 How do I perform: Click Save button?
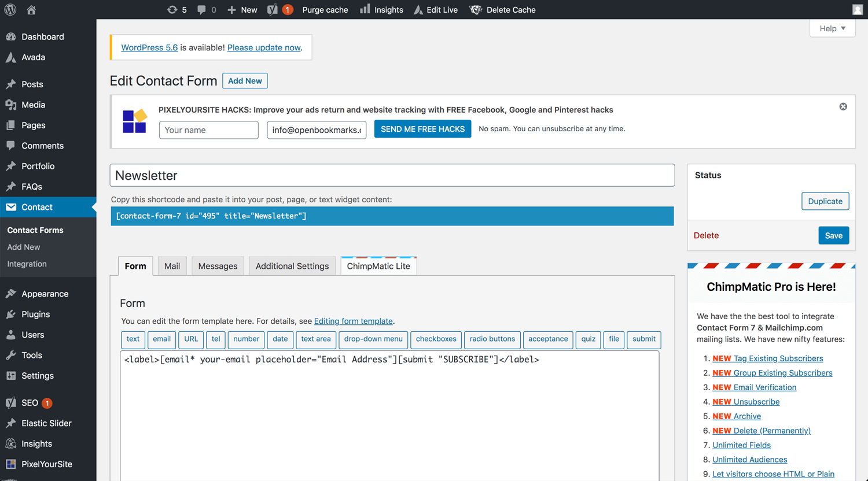click(x=834, y=235)
